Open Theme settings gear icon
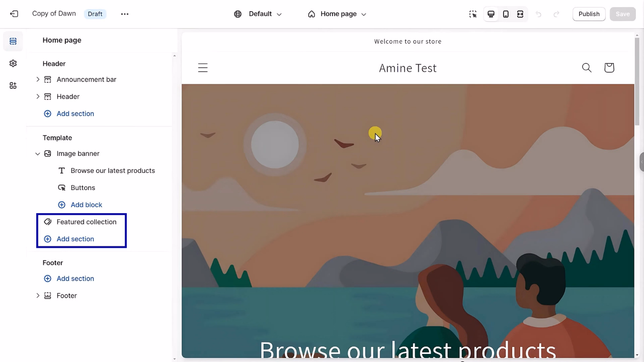The image size is (644, 362). (x=13, y=63)
